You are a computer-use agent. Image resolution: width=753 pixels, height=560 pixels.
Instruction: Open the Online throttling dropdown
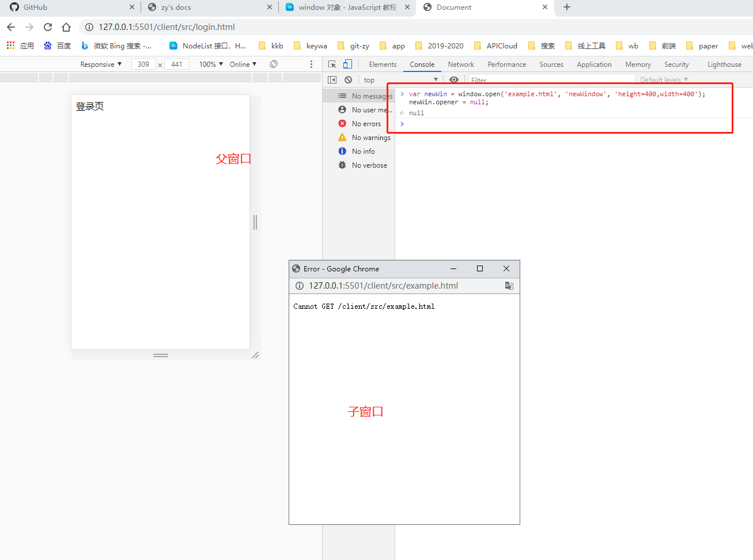click(243, 65)
